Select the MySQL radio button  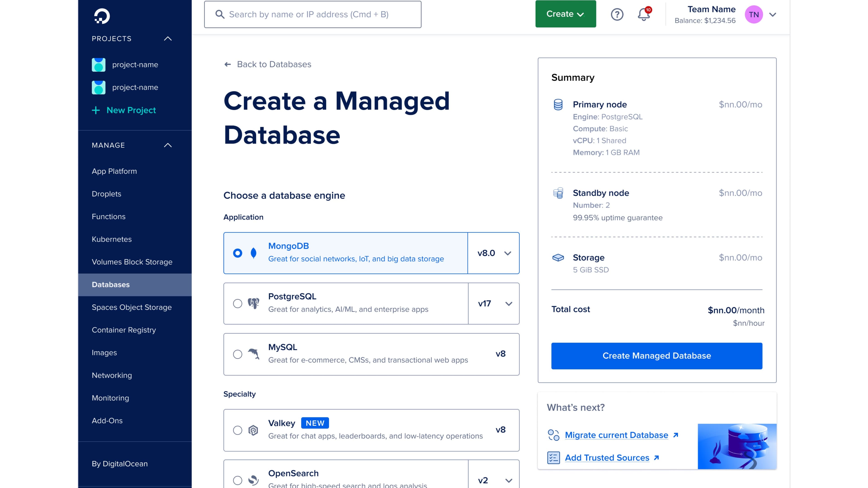(238, 354)
